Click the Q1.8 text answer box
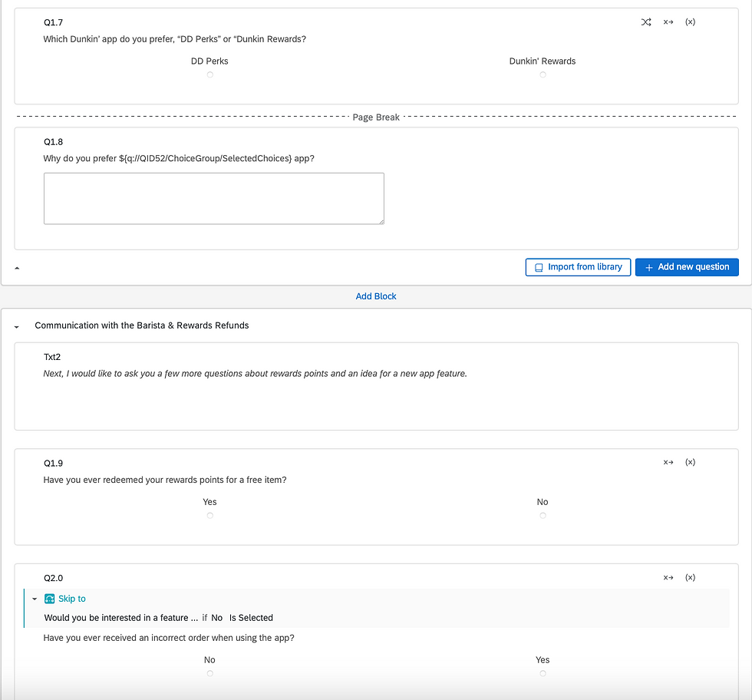Image resolution: width=752 pixels, height=700 pixels. coord(213,198)
